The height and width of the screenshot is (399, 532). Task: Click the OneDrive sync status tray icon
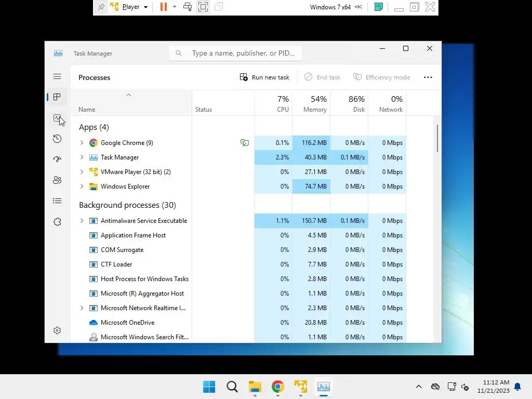click(x=435, y=387)
